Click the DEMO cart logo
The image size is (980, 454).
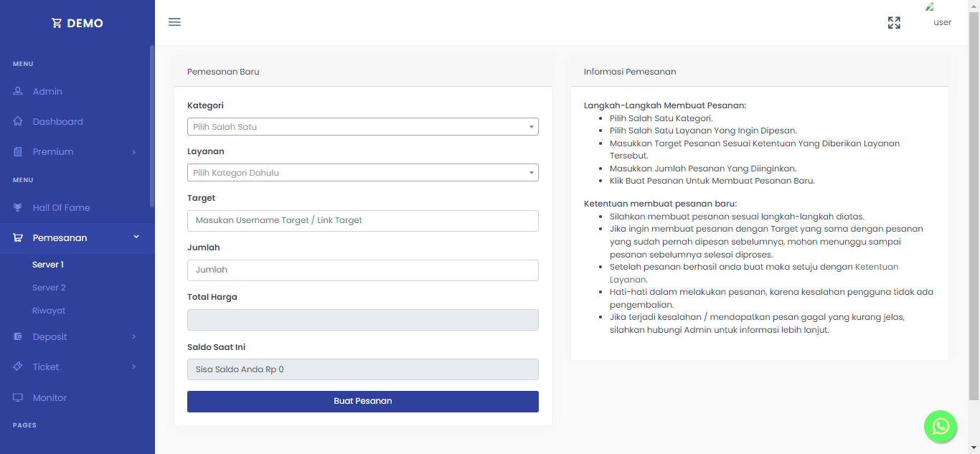(77, 23)
